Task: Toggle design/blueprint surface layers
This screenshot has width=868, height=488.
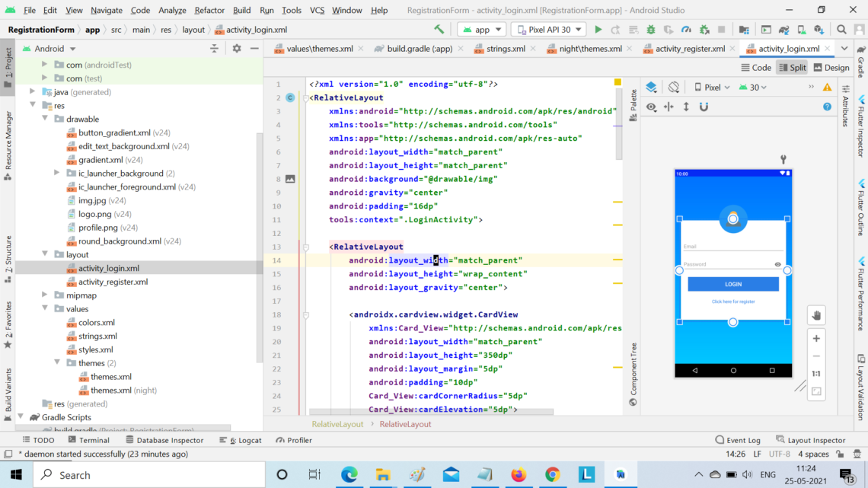Action: pos(652,87)
